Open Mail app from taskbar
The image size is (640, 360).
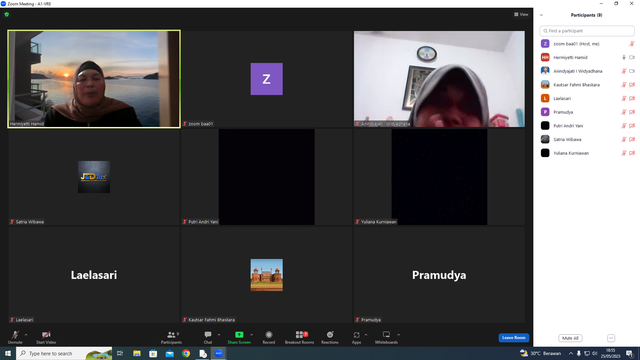point(169,353)
